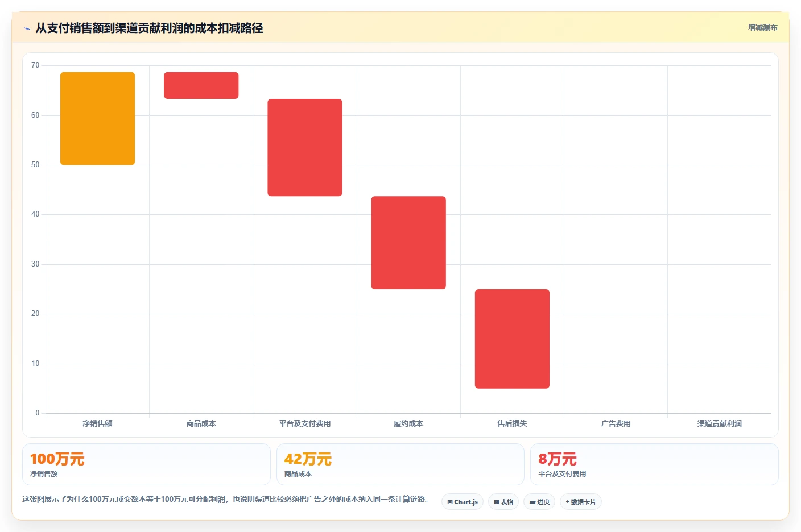
Task: Click the 渠道贡献利润 x-axis label
Action: point(720,423)
